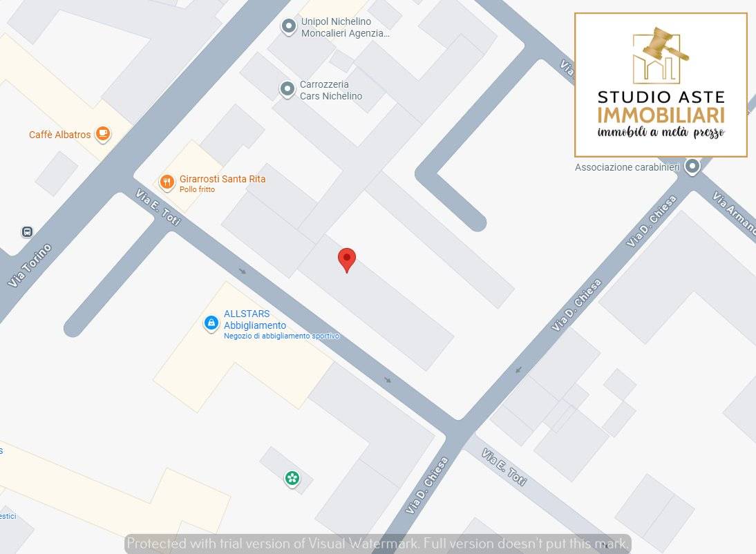Click the red location pin marker

click(346, 259)
